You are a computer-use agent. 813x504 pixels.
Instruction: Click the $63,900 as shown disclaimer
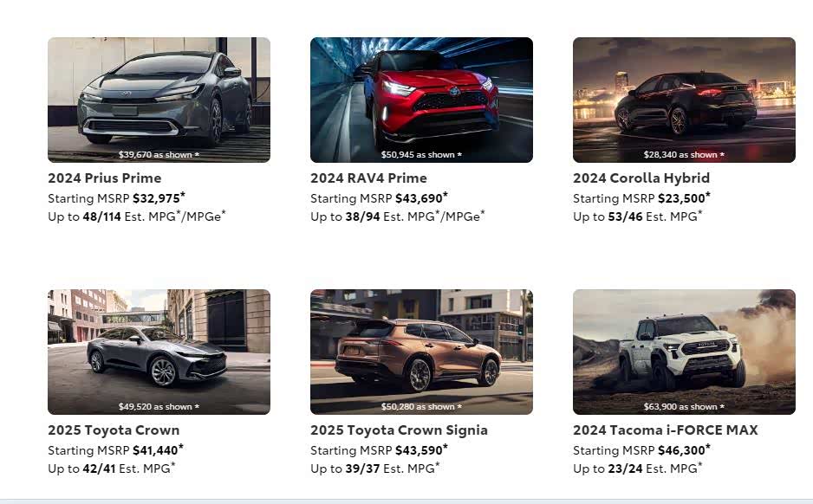tap(684, 407)
